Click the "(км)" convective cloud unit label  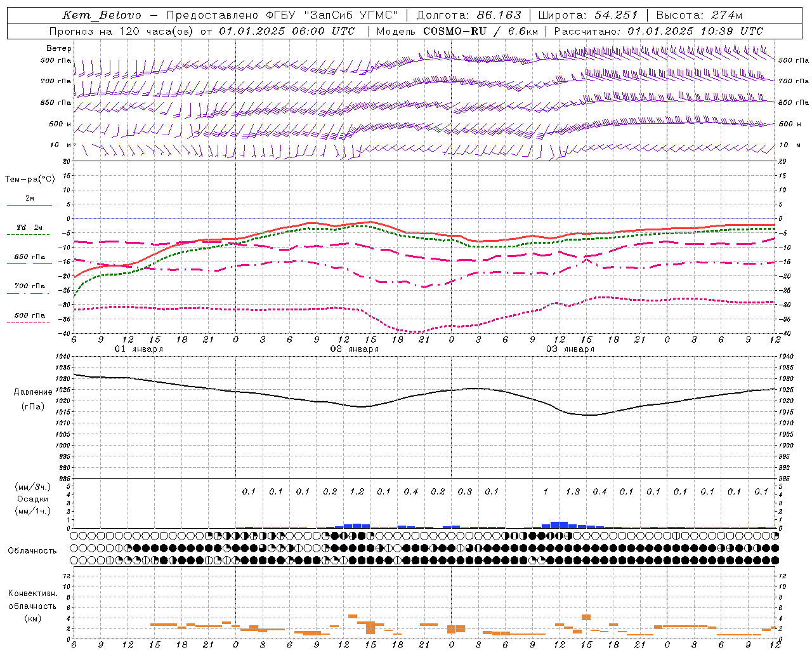click(32, 618)
